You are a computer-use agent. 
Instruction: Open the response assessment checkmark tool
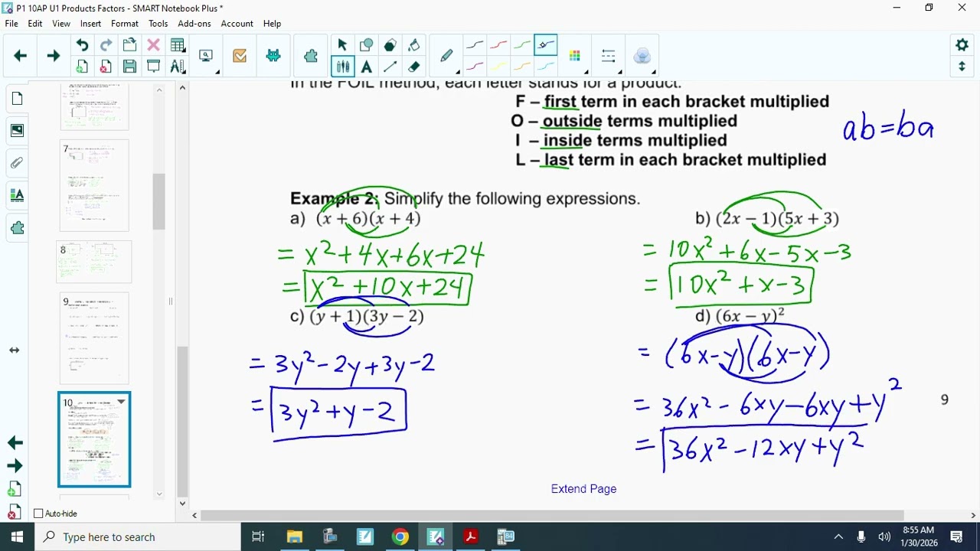tap(240, 56)
